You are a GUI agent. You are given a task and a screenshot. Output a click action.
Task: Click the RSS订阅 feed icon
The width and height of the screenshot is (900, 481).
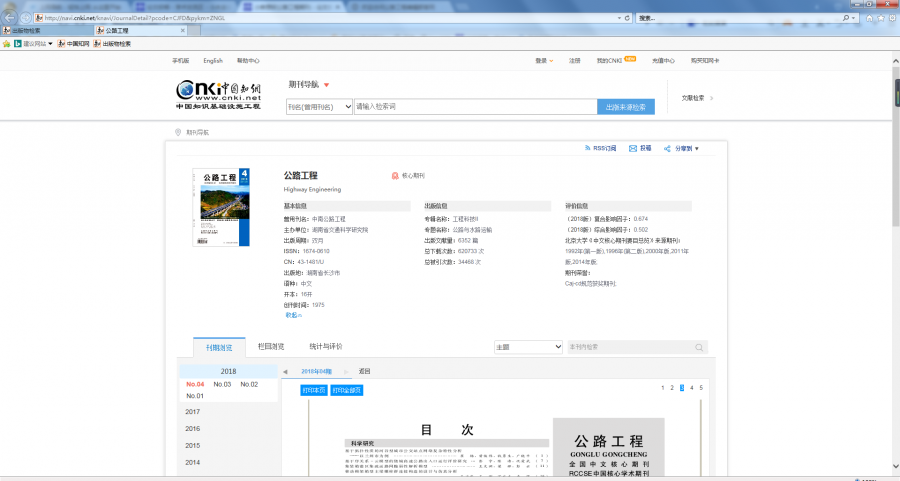coord(588,148)
